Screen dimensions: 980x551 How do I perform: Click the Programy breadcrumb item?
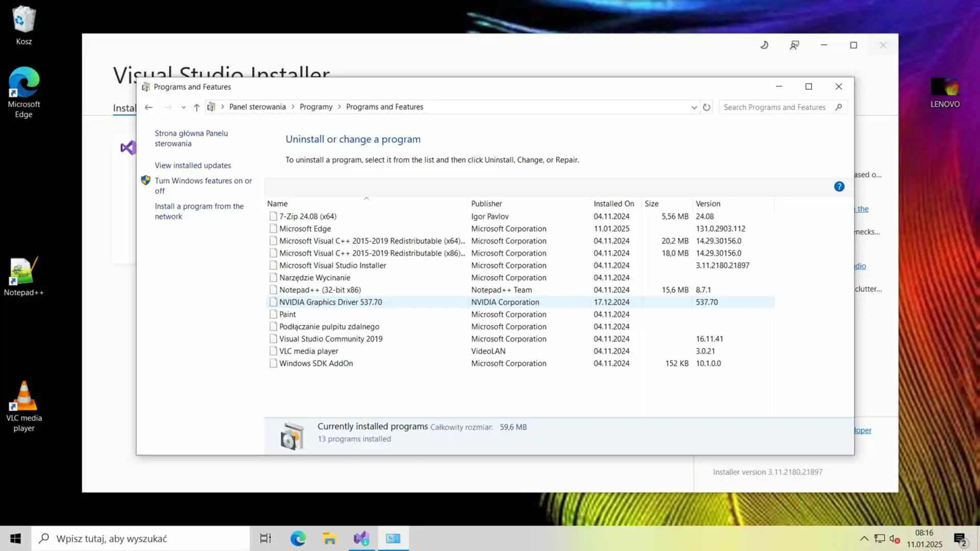pos(315,107)
